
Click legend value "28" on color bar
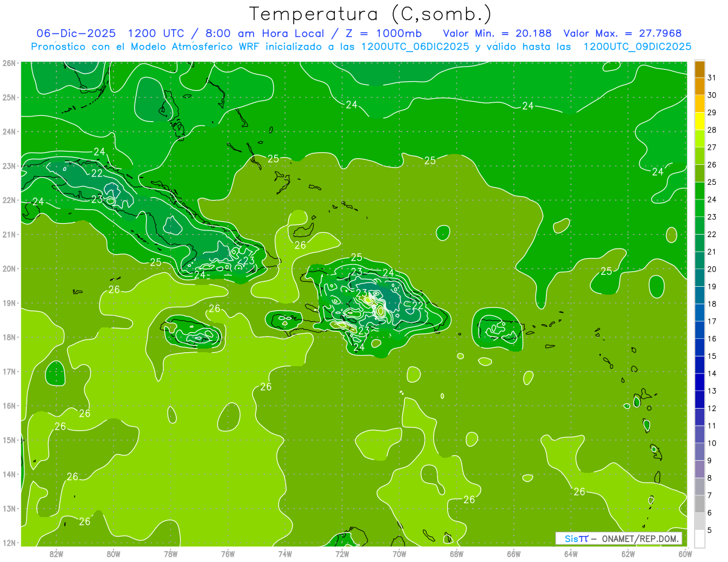pos(712,130)
